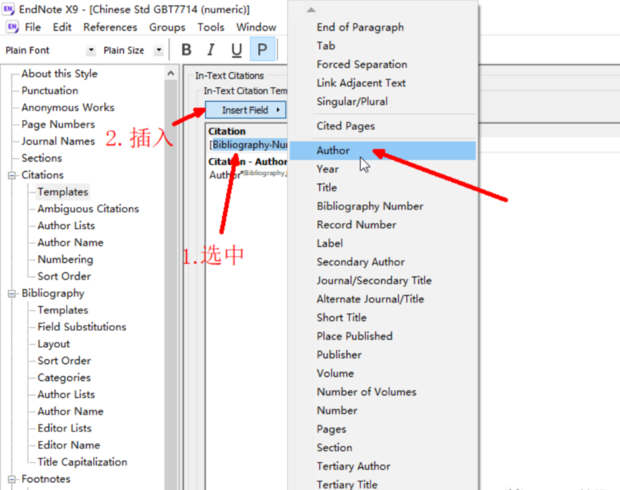
Task: Select Editor Name tree item
Action: 69,445
